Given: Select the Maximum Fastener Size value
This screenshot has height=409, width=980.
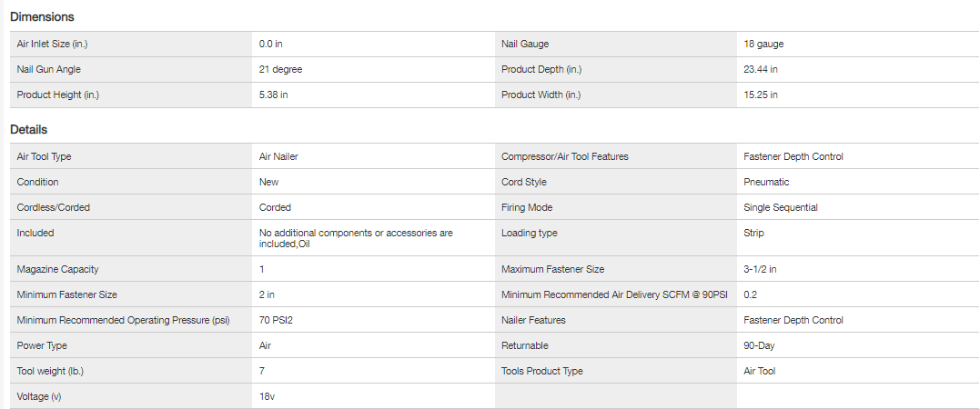Looking at the screenshot, I should click(x=760, y=269).
